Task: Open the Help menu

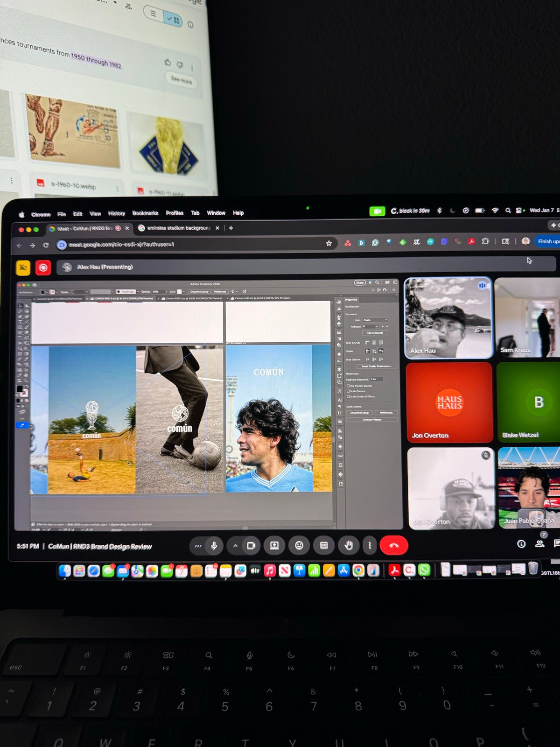Action: point(238,213)
